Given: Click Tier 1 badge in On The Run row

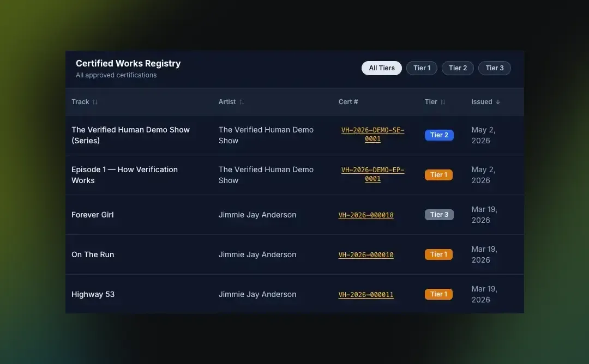Looking at the screenshot, I should [438, 254].
